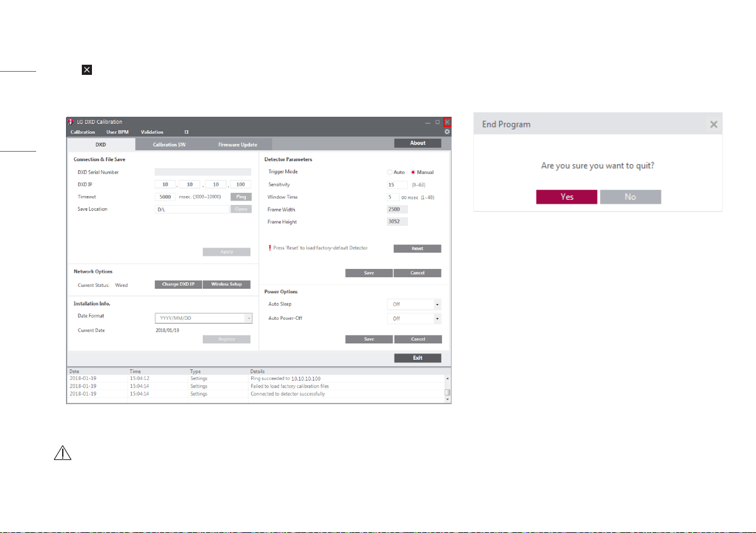Click the Timeout field showing 5000

pyautogui.click(x=166, y=197)
